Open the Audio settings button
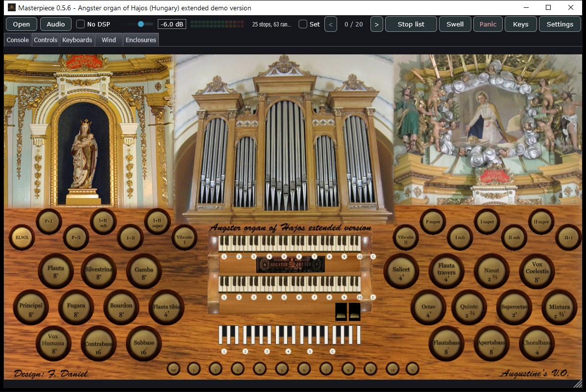Screen dimensions: 586x392 [x=56, y=24]
